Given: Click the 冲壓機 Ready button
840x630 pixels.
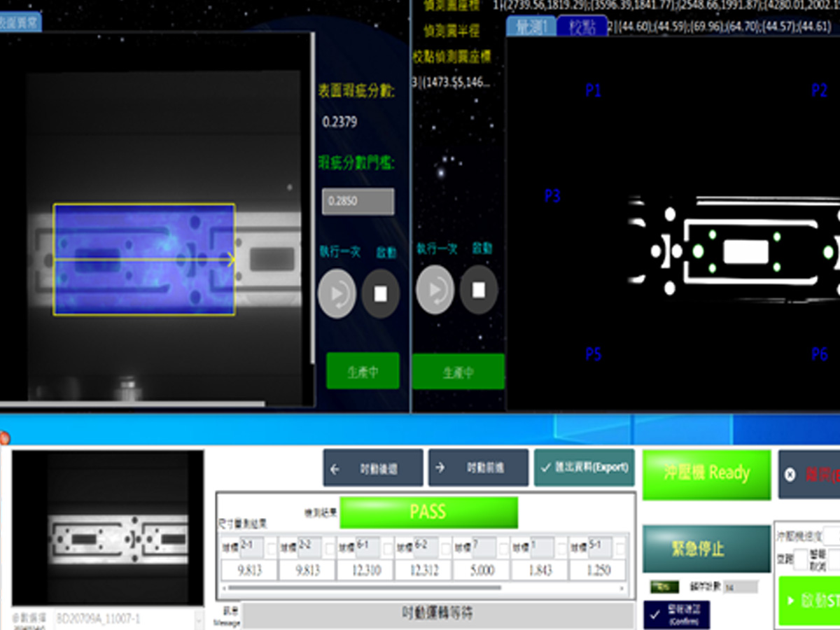Looking at the screenshot, I should coord(706,475).
